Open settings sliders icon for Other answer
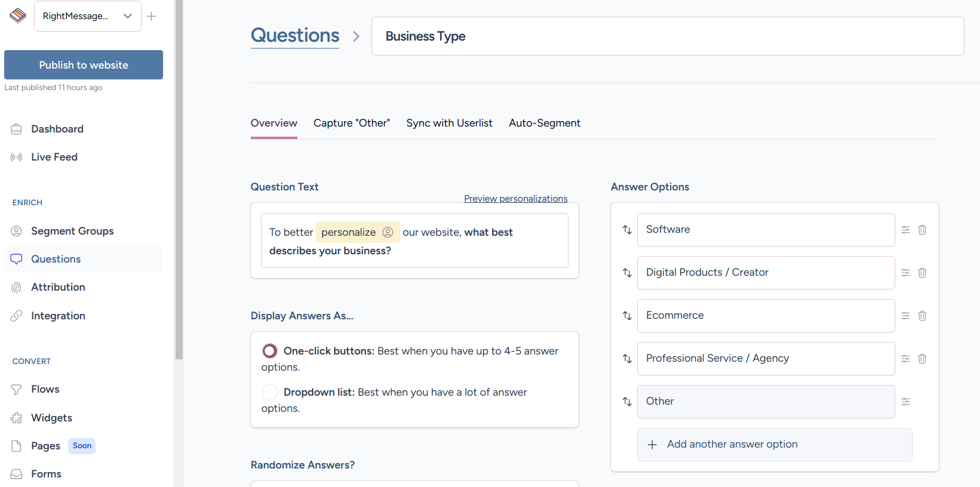This screenshot has width=980, height=487. (905, 402)
